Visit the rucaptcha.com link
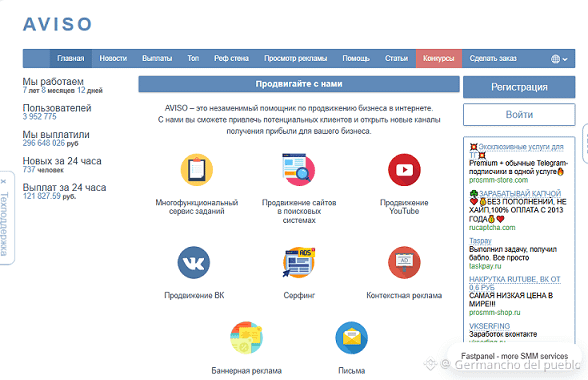 pos(492,228)
